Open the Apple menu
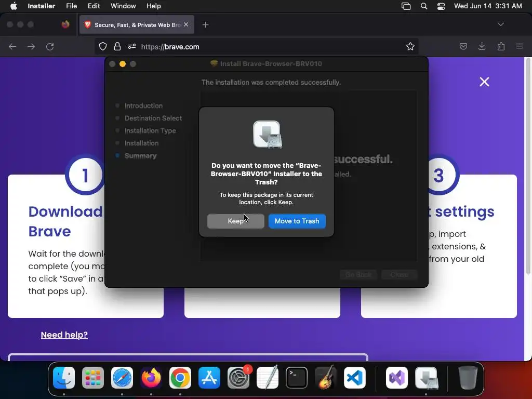This screenshot has width=532, height=399. coord(14,6)
